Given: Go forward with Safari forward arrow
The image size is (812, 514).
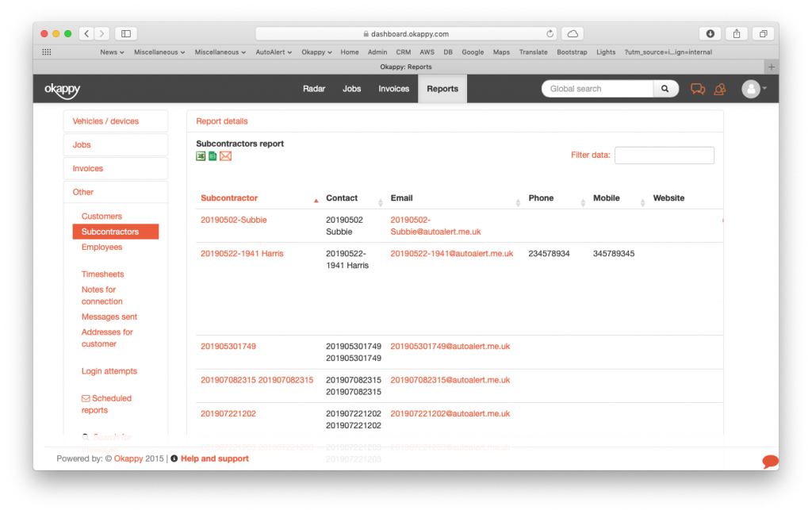Looking at the screenshot, I should click(x=102, y=33).
